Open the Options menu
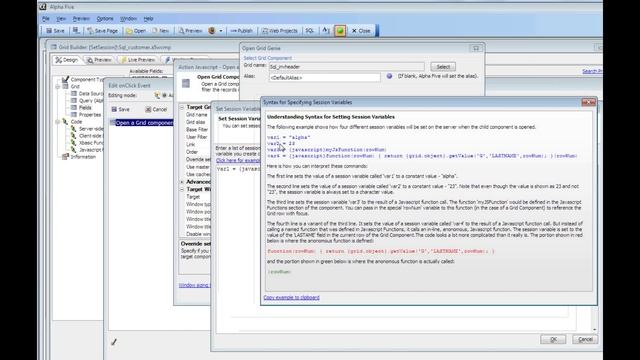Image resolution: width=640 pixels, height=360 pixels. 105,19
